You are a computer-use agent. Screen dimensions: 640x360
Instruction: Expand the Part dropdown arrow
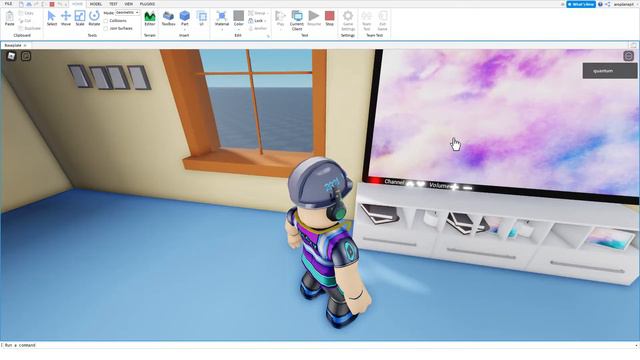tap(184, 29)
